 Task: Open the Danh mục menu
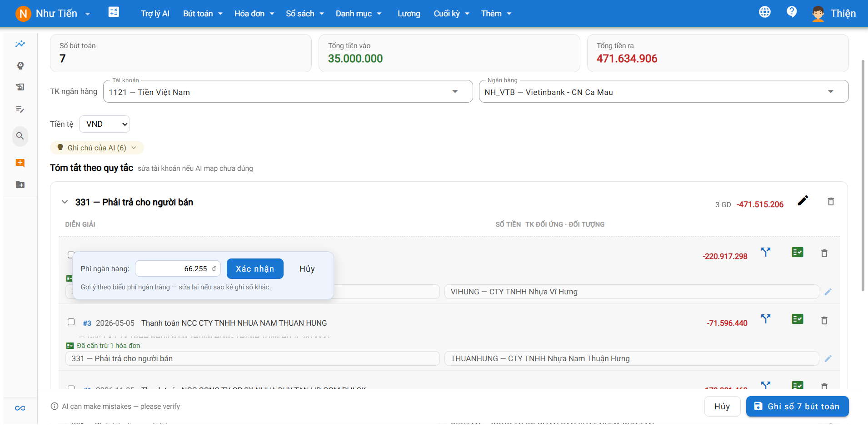[x=359, y=14]
